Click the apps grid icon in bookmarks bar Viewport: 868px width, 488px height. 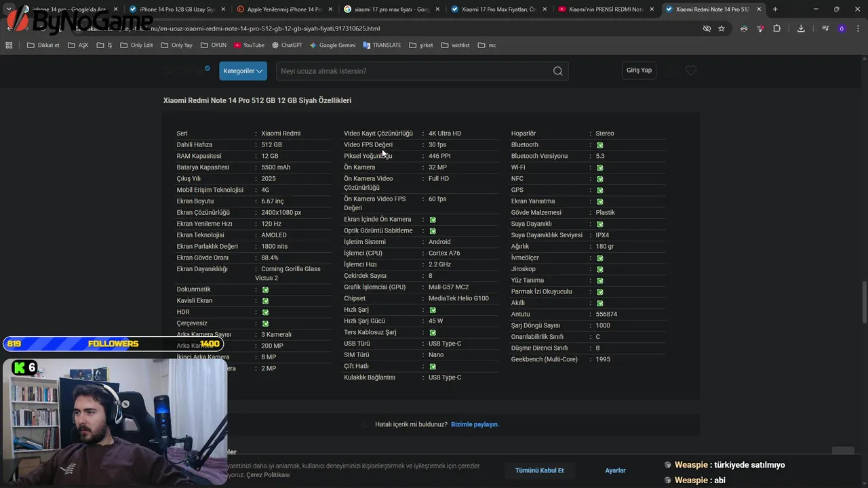(9, 45)
